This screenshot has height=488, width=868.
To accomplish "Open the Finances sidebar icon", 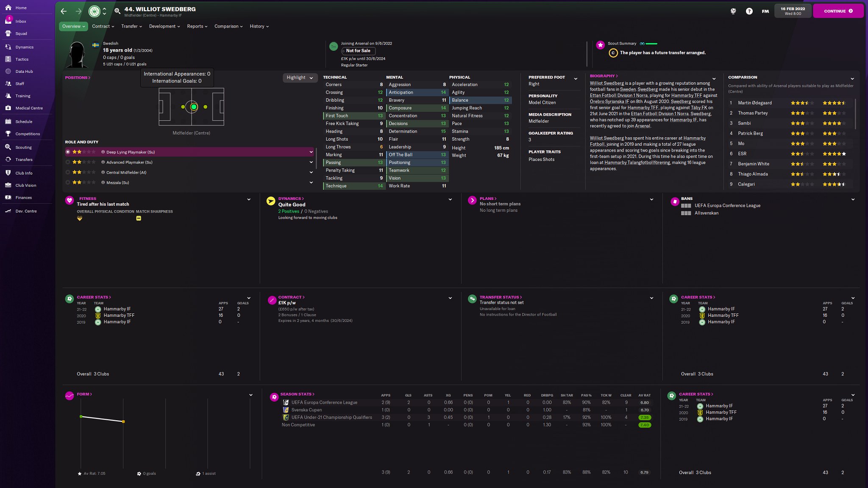I will tap(8, 197).
